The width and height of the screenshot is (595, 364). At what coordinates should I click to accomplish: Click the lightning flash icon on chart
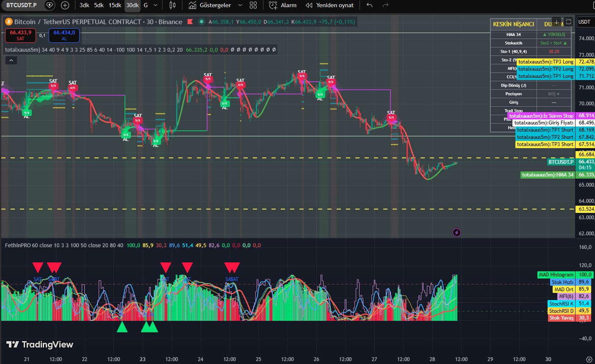click(457, 232)
